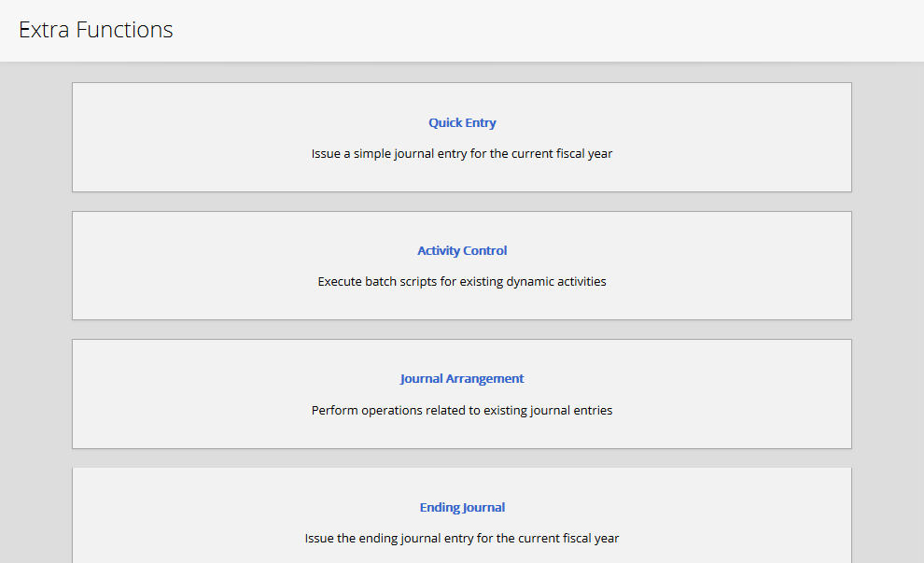Click the gray page margin right of the cards

pyautogui.click(x=887, y=308)
